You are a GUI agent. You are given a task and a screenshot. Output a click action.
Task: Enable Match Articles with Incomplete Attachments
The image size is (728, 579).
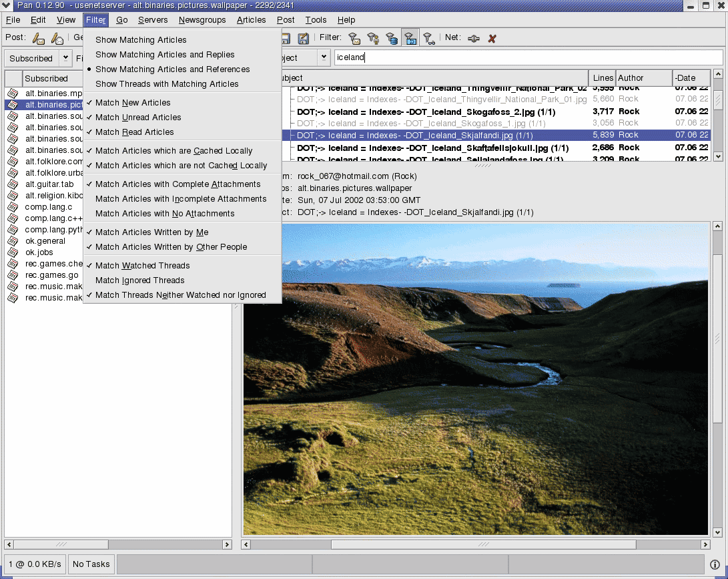pos(182,200)
